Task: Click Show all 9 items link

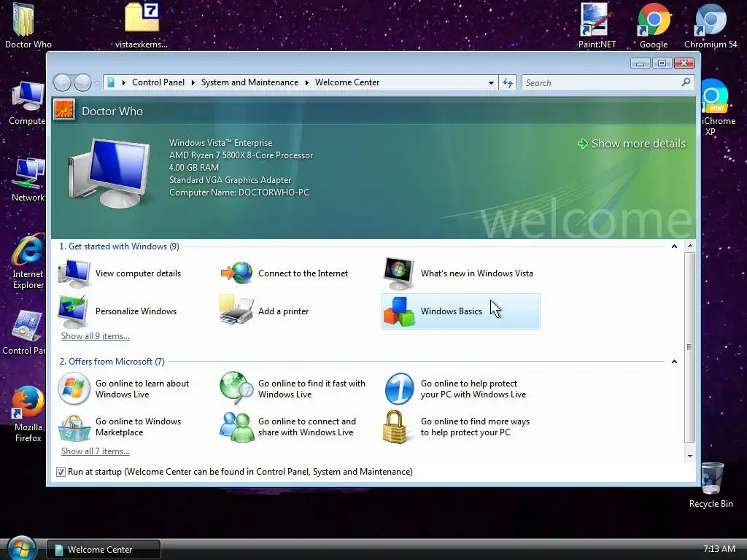Action: (96, 336)
